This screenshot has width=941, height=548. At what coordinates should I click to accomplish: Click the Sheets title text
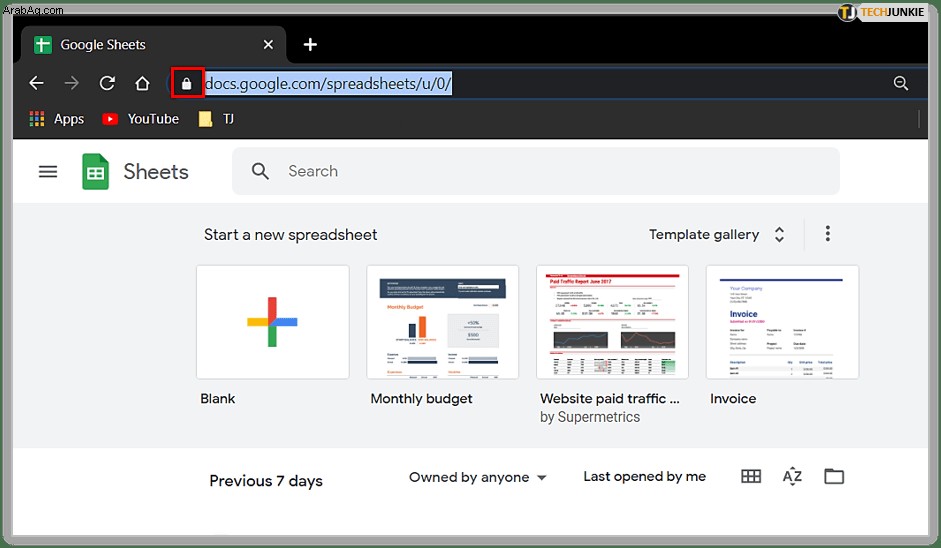[x=156, y=172]
